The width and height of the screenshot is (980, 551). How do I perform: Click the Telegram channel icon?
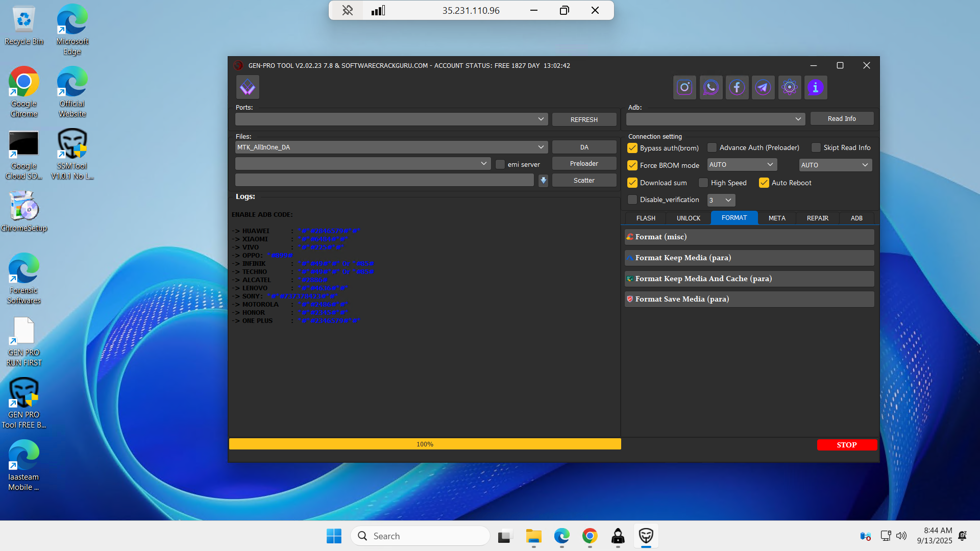[763, 87]
